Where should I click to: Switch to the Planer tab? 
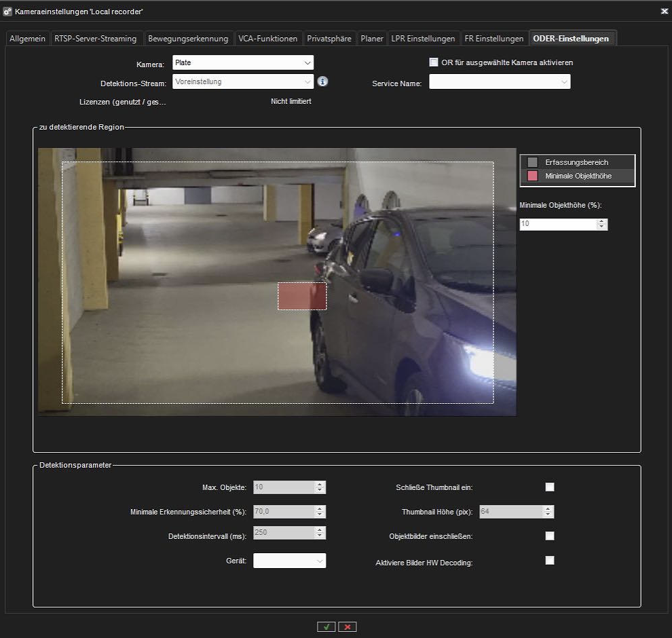click(371, 39)
